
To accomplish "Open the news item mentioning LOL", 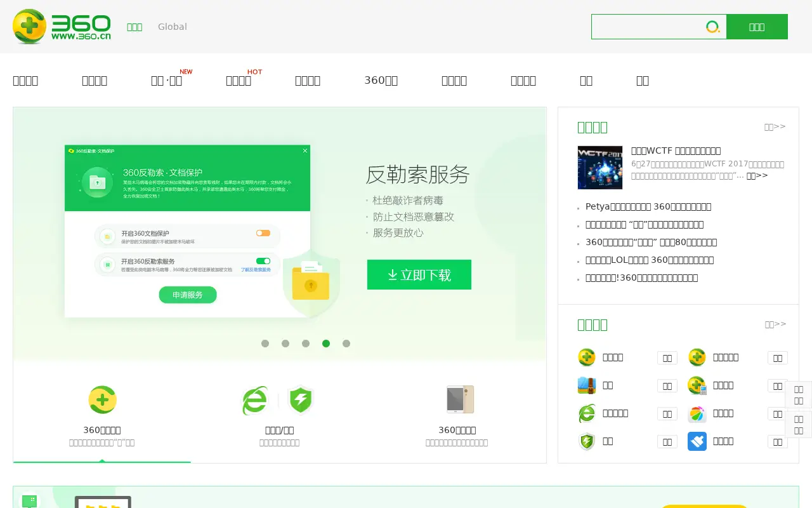I will (650, 260).
